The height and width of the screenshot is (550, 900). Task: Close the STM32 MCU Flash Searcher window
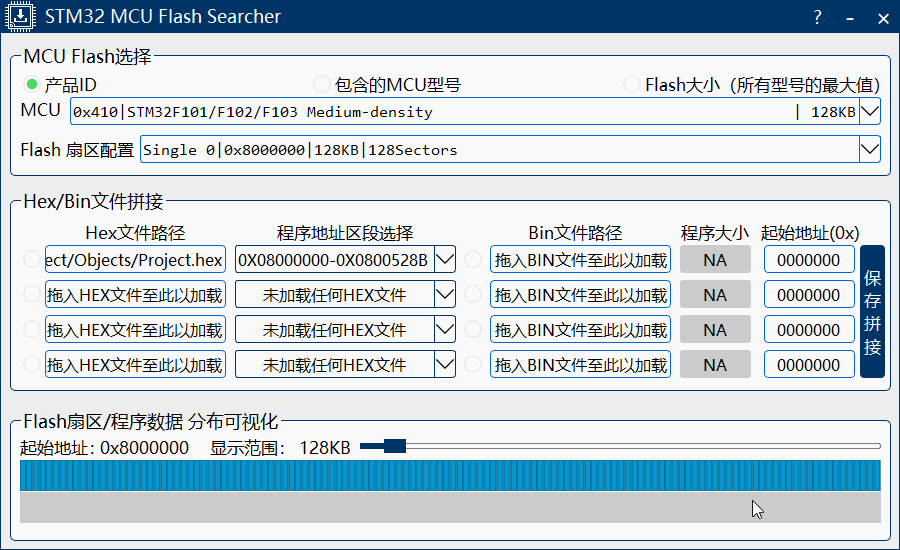pyautogui.click(x=883, y=17)
